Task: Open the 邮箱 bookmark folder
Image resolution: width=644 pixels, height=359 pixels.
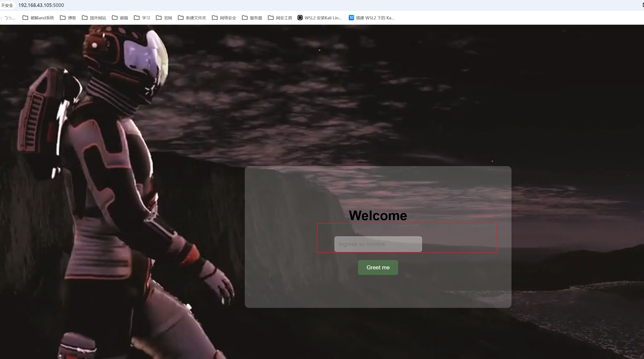Action: (120, 18)
